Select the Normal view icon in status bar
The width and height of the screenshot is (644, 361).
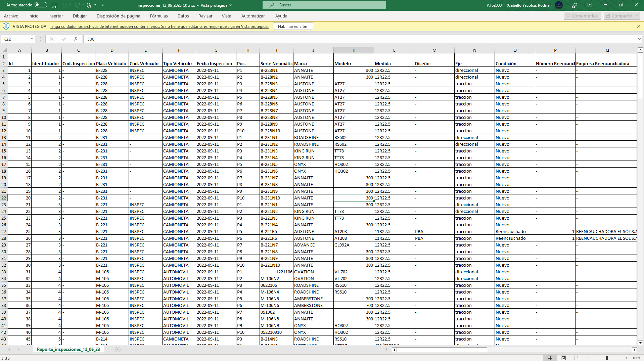(550, 358)
